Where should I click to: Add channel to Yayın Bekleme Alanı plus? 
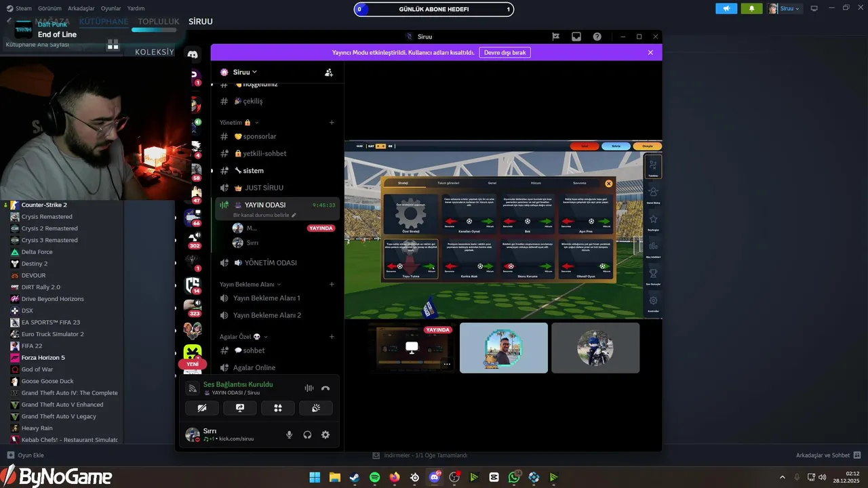(332, 284)
